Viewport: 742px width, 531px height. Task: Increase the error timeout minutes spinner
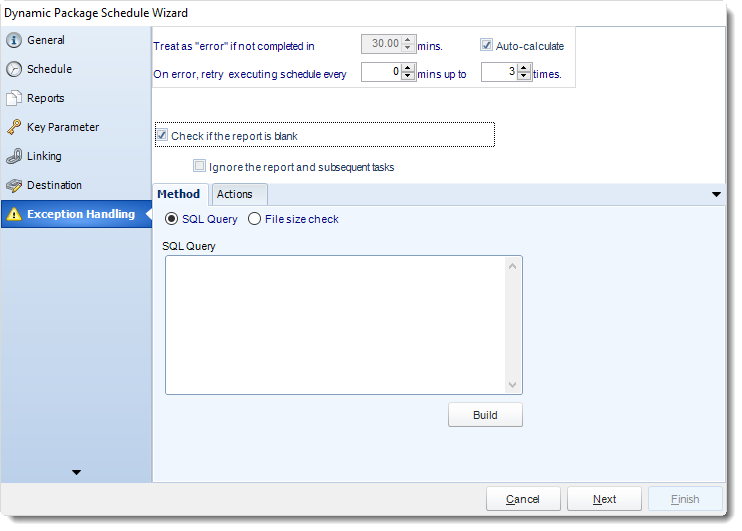pos(408,40)
